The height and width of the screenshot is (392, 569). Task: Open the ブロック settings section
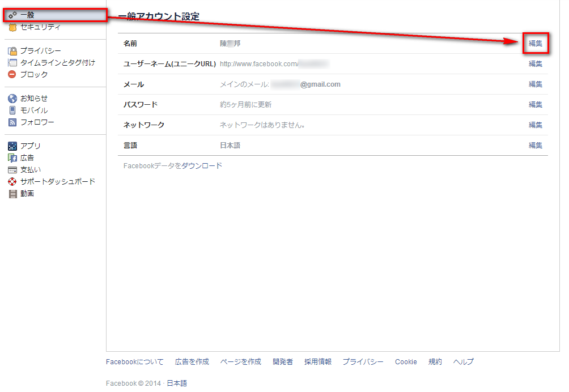pos(34,74)
